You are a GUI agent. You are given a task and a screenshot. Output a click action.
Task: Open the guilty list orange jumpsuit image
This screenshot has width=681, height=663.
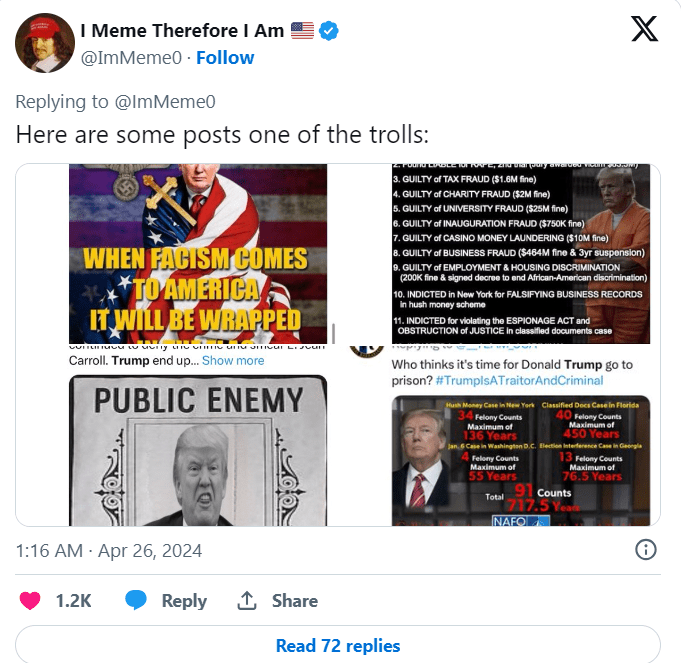[x=521, y=254]
